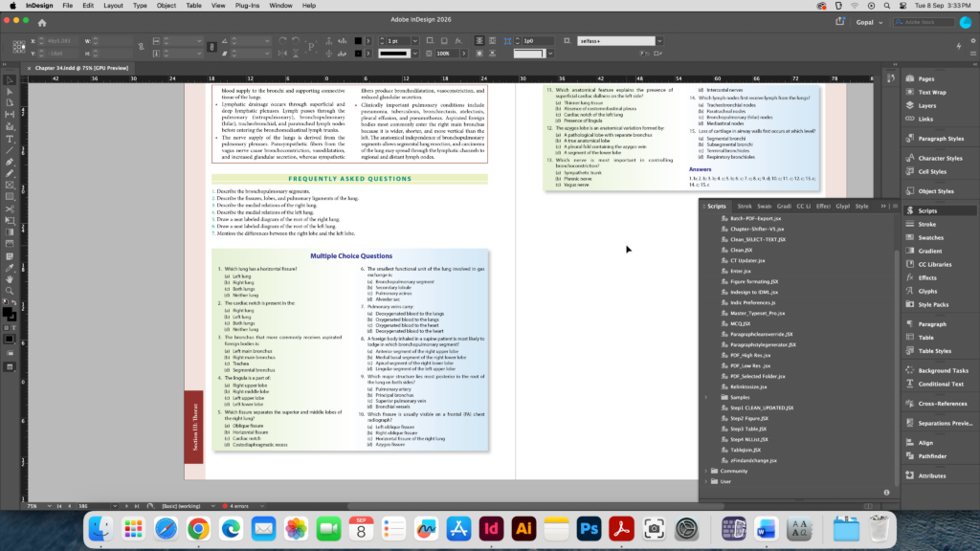This screenshot has width=980, height=551.
Task: Click the Fill color swatch in toolbox
Action: [x=7, y=312]
